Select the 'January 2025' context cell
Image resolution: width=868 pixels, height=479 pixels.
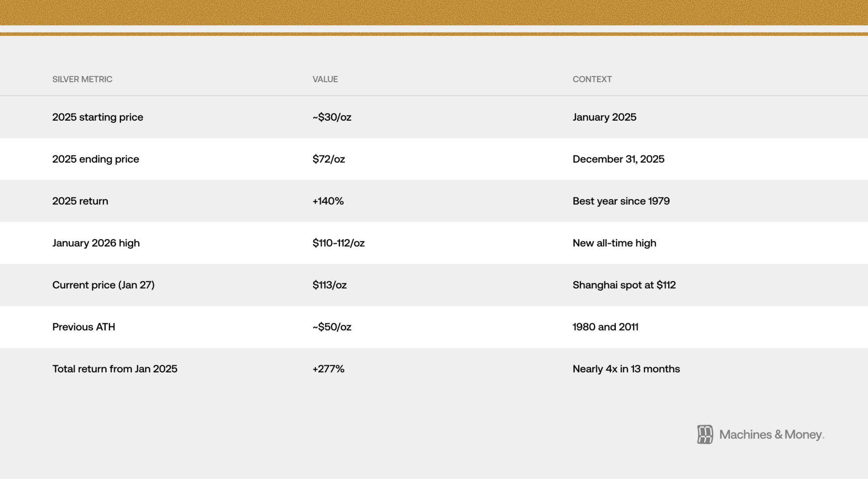point(604,117)
